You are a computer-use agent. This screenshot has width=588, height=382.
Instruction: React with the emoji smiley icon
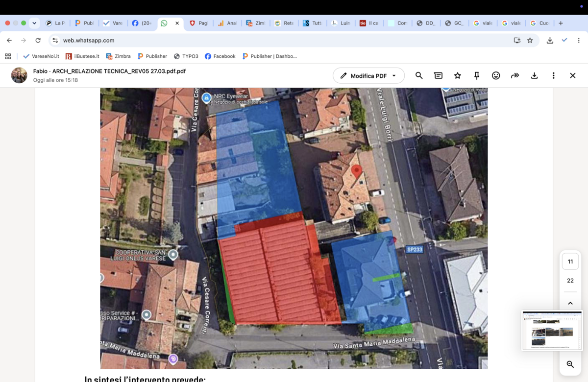[x=496, y=75]
